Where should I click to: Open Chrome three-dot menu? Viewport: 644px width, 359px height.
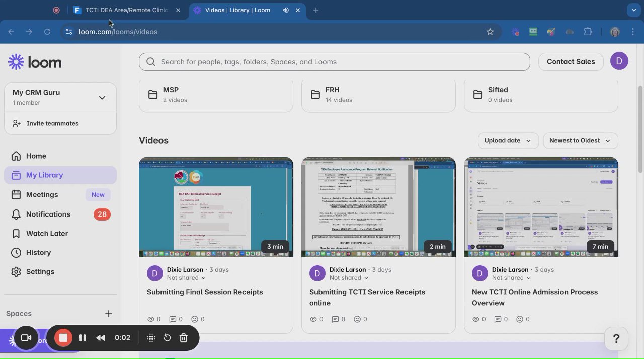point(633,32)
